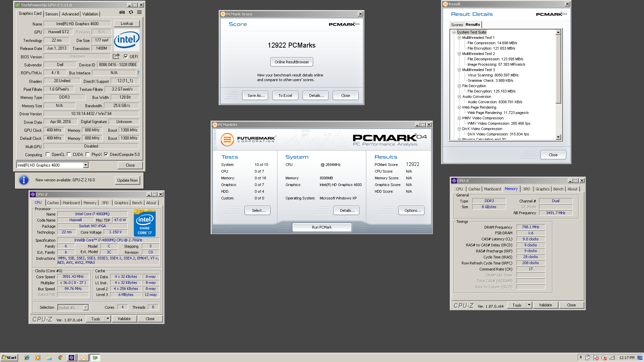Click the BIOS export share icon in GPU-Z
The width and height of the screenshot is (644, 362).
click(x=116, y=56)
